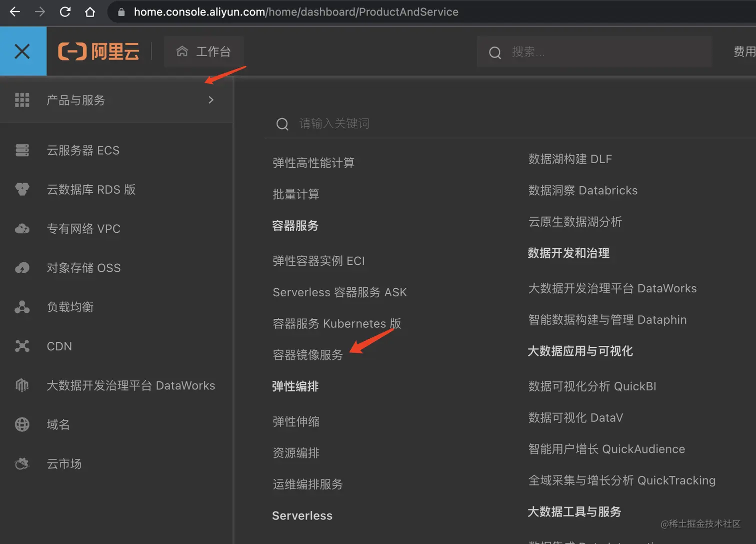Viewport: 756px width, 544px height.
Task: Open 数据可视化分析 QuickBI link
Action: pos(592,386)
